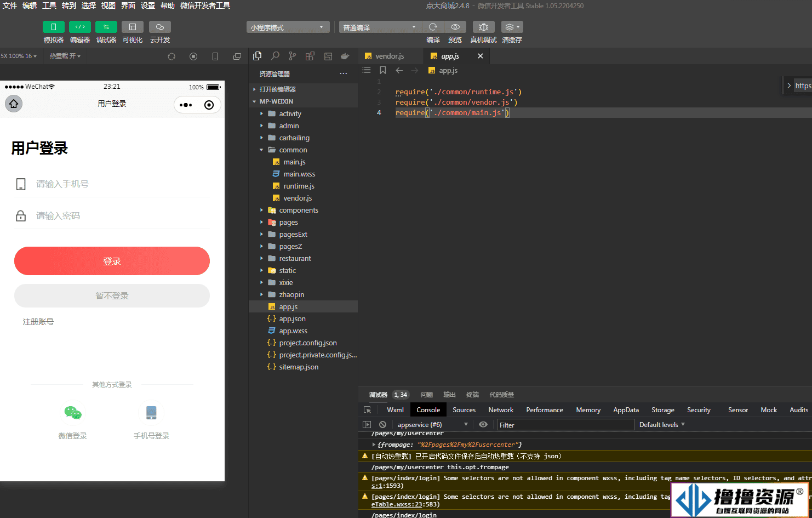The image size is (812, 518).
Task: Click the simulator home button icon
Action: pyautogui.click(x=14, y=104)
